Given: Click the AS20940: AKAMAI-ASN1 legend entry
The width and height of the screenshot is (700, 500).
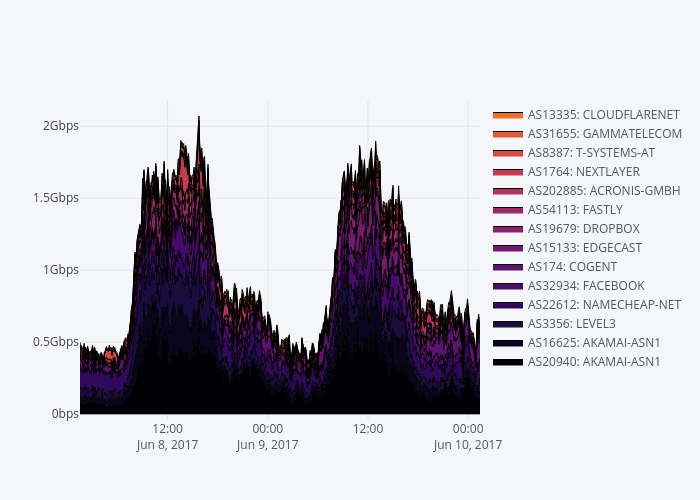Looking at the screenshot, I should pos(586,362).
